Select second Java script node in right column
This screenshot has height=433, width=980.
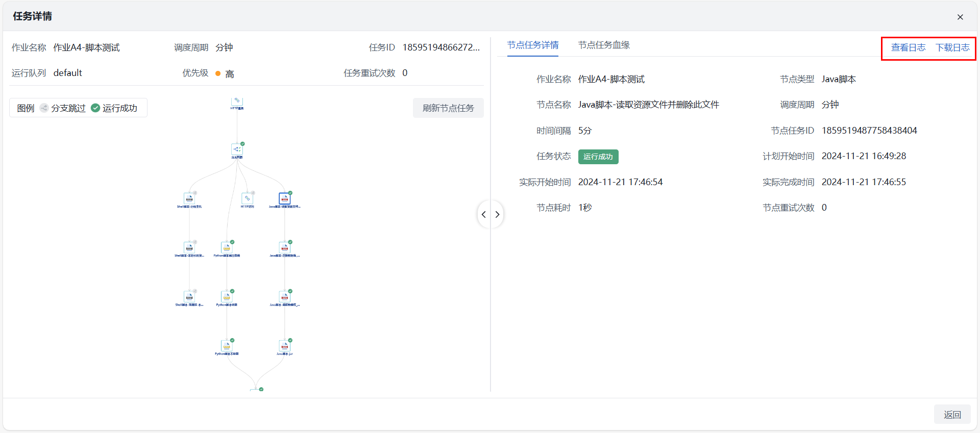pos(285,247)
